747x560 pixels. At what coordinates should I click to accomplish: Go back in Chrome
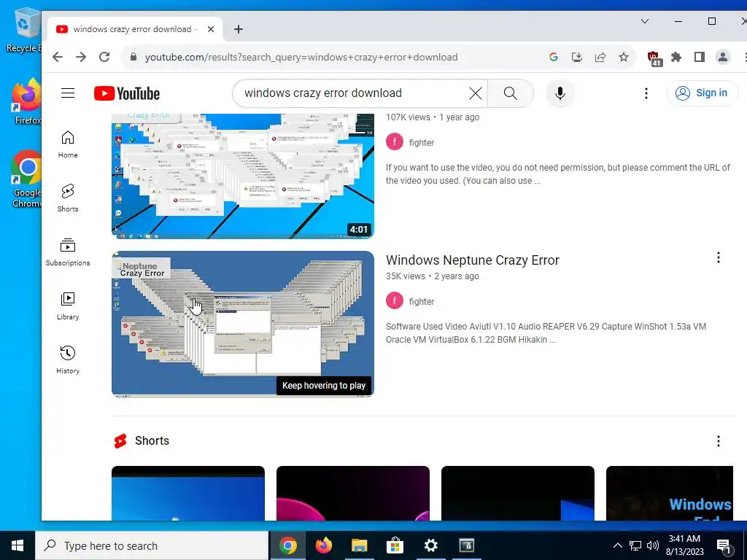point(58,57)
